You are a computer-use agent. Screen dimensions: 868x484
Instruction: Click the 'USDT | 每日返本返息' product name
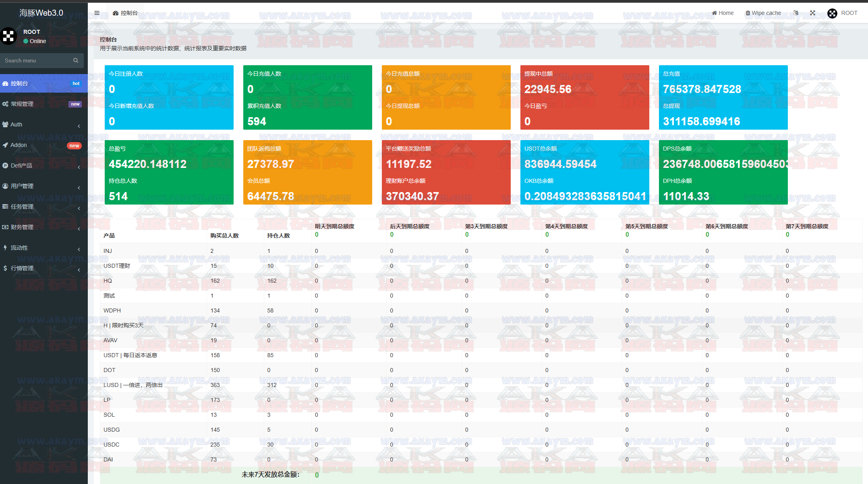[131, 355]
